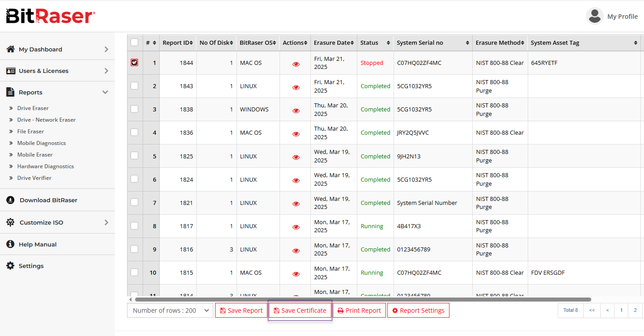Click the horizontal table scrollbar
Screen dimensions: 644x336
(363, 299)
